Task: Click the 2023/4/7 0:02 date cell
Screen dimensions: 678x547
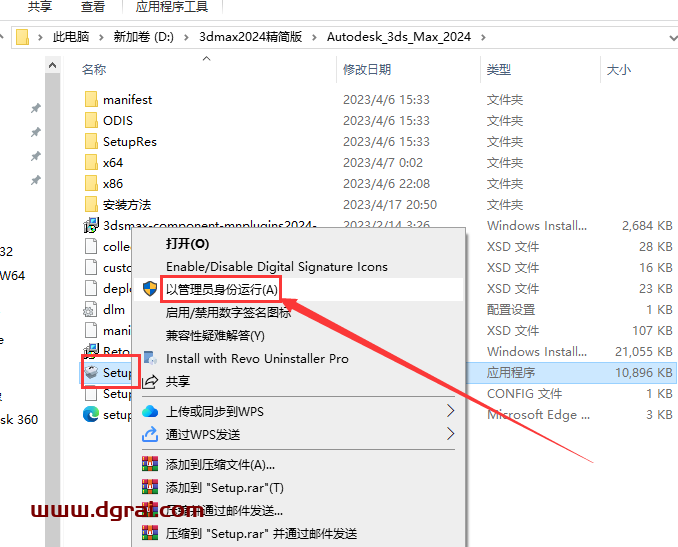Action: tap(383, 163)
